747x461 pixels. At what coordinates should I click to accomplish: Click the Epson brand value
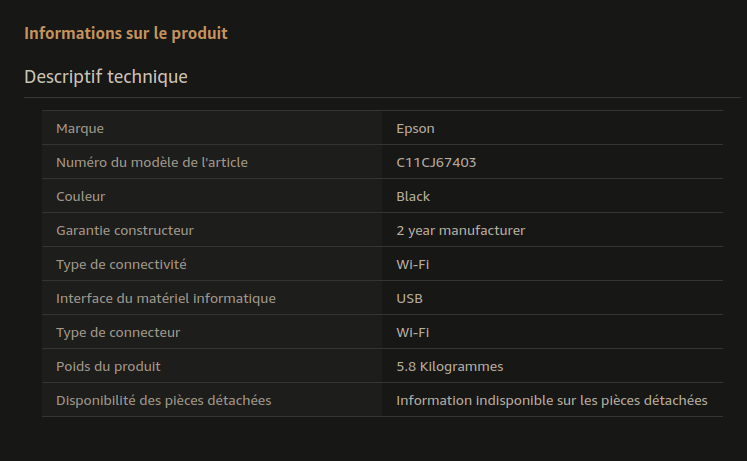tap(415, 129)
